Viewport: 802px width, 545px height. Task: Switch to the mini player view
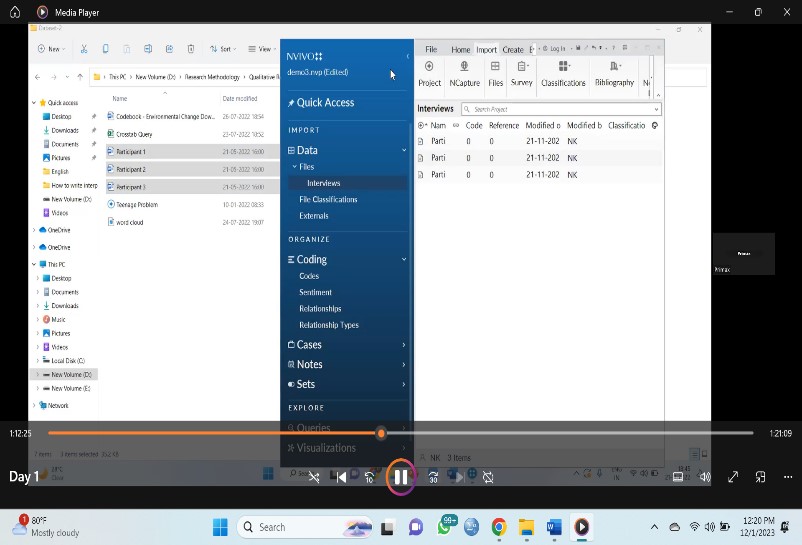[x=761, y=477]
